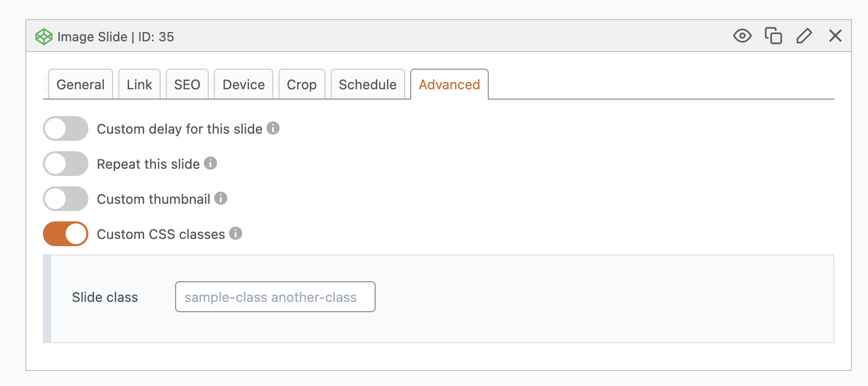Click info icon beside Custom CSS classes
The width and height of the screenshot is (868, 386).
236,233
